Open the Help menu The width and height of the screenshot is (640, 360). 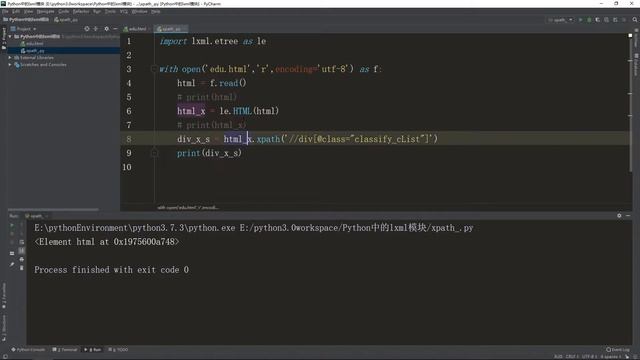[x=156, y=11]
